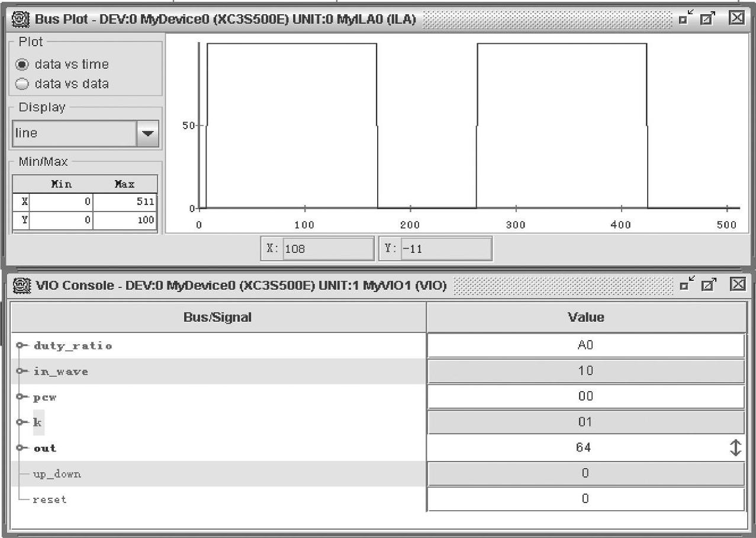
Task: Click the out value 64
Action: click(x=584, y=447)
